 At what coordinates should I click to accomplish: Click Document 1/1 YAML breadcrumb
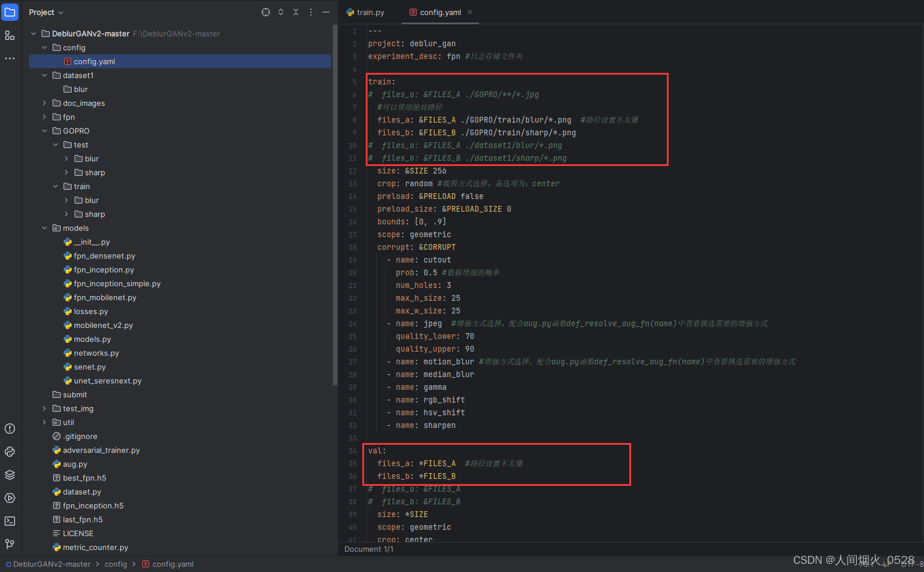(x=369, y=549)
